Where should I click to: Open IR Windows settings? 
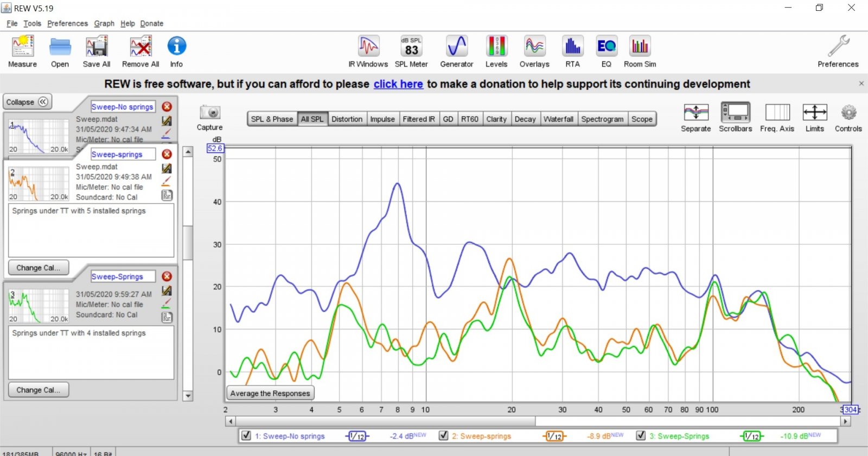[x=368, y=52]
